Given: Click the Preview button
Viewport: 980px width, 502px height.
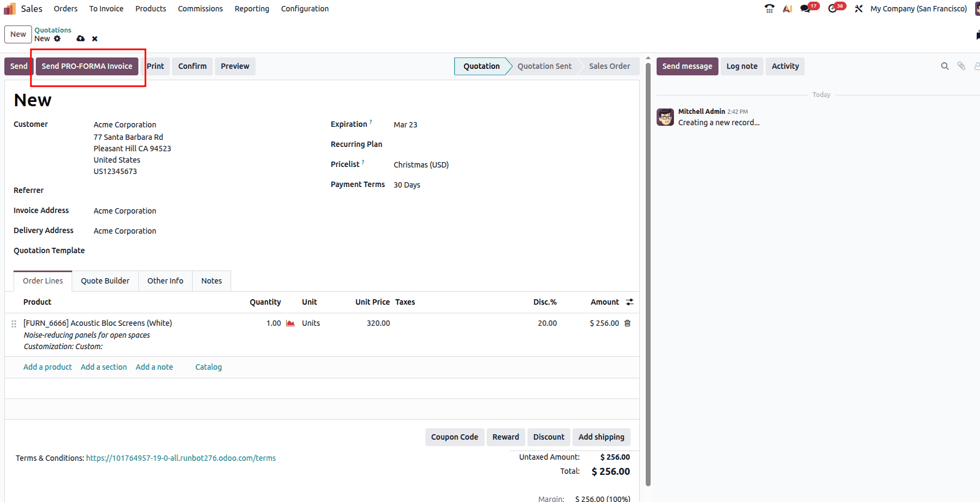Looking at the screenshot, I should pos(235,66).
